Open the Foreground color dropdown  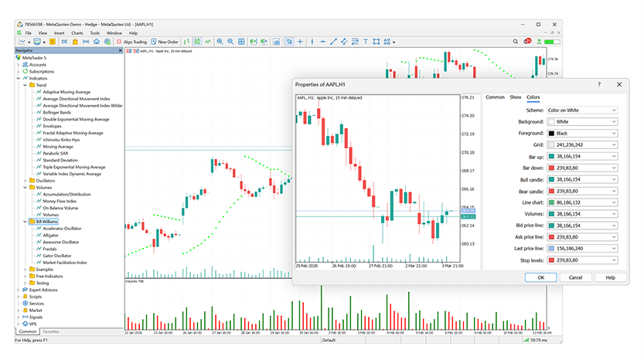tap(582, 134)
